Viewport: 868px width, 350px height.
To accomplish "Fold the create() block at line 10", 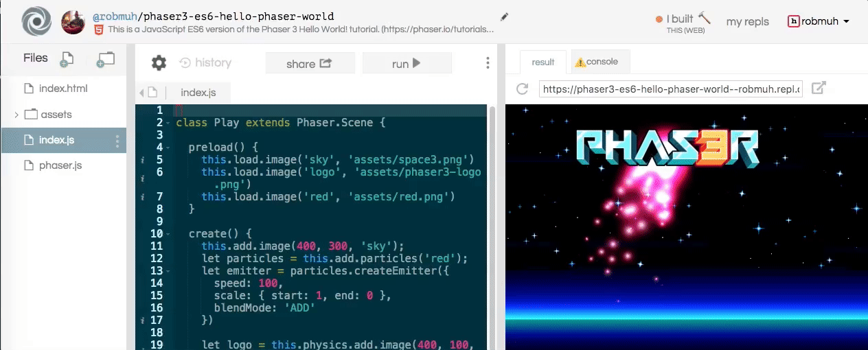I will (168, 235).
